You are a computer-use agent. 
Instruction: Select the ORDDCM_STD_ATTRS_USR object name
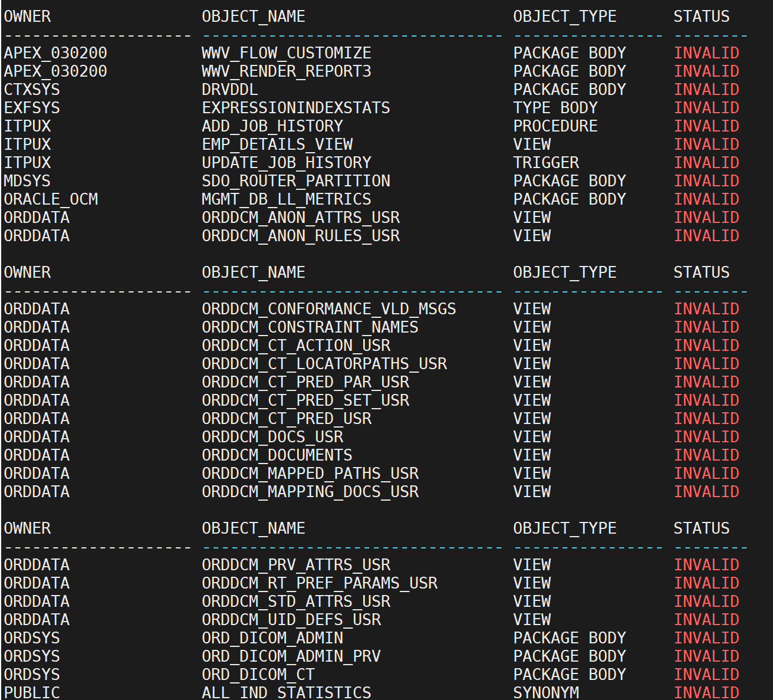click(296, 602)
